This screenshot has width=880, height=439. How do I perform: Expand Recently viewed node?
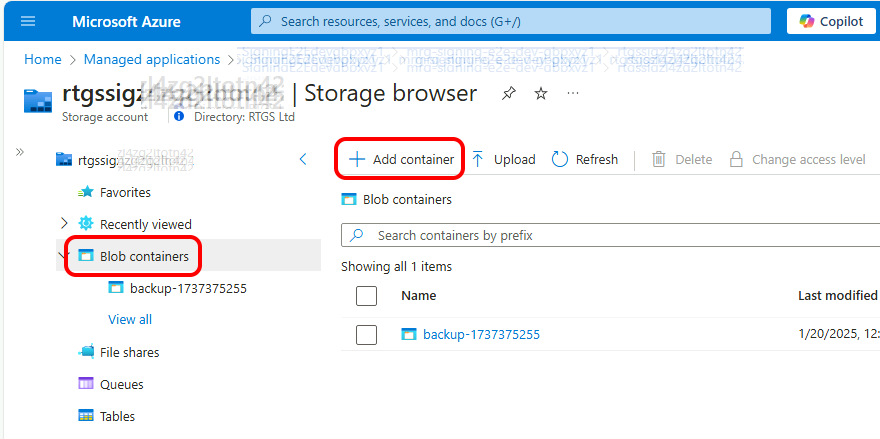point(64,224)
